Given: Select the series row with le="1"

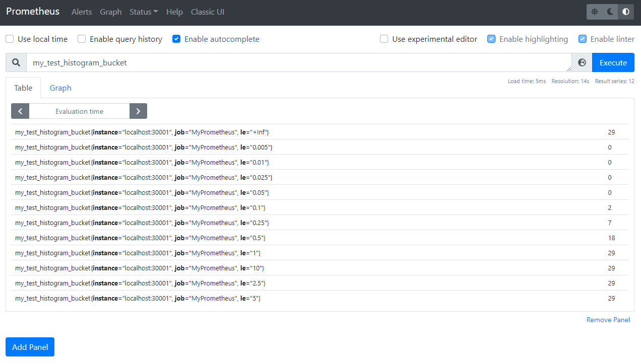Looking at the screenshot, I should click(x=320, y=253).
